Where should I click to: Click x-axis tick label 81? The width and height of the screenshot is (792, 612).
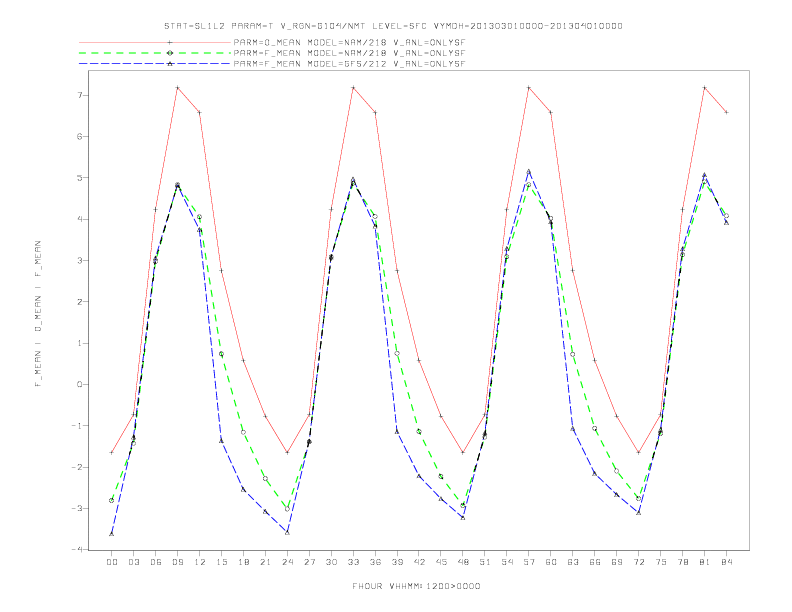tap(705, 562)
